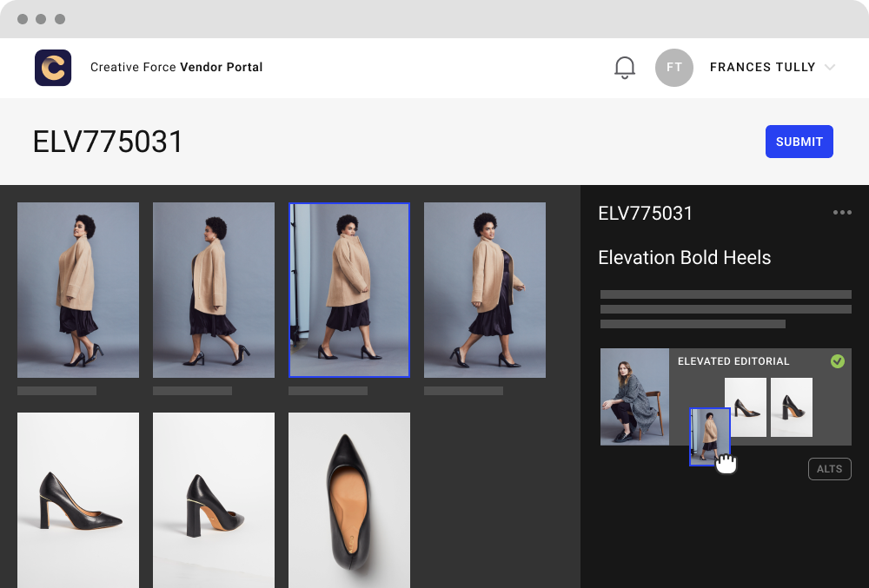Click the ALTS button

(x=829, y=469)
